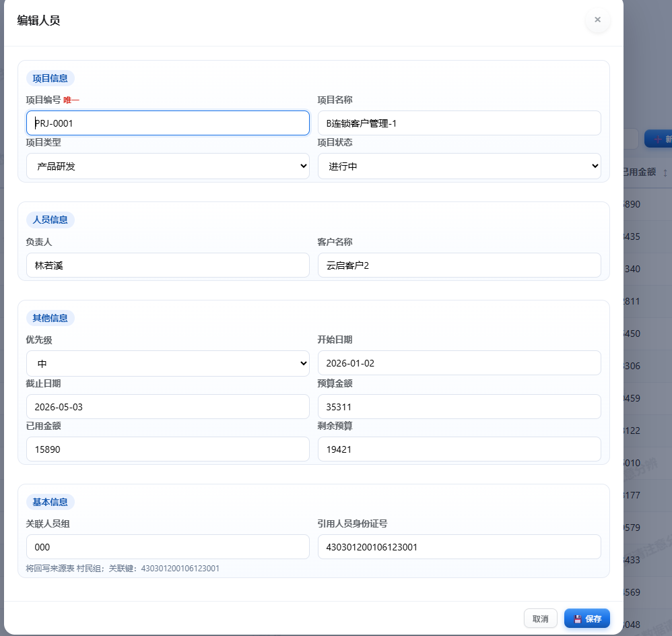Image resolution: width=672 pixels, height=636 pixels.
Task: Click the blue add button behind the dialog
Action: tap(659, 139)
